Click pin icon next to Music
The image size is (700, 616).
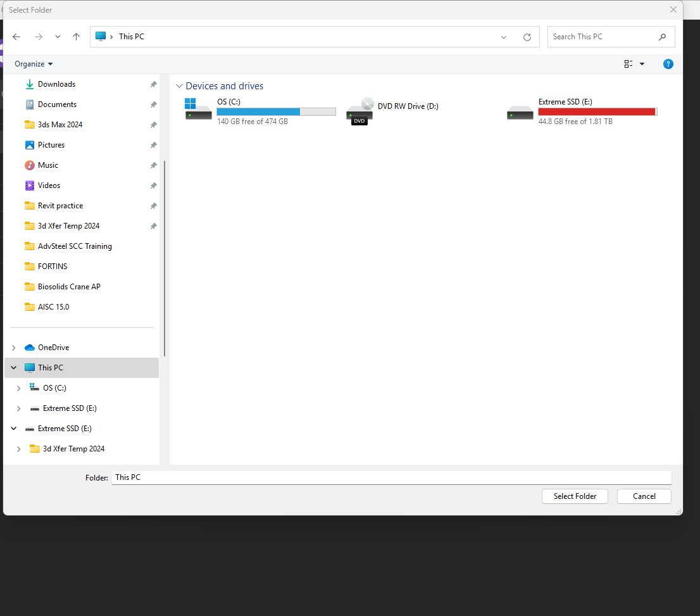click(153, 165)
